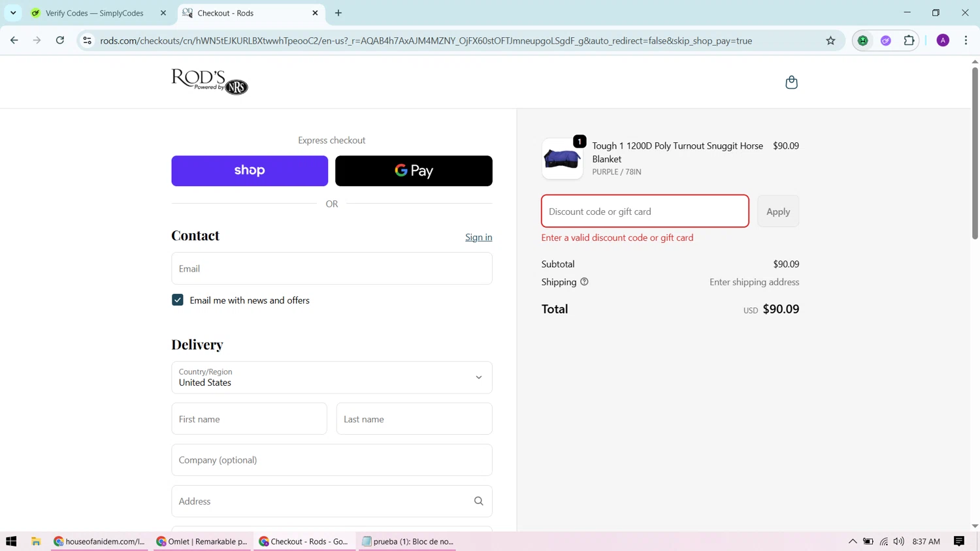Go back to previous page
Viewport: 980px width, 551px height.
(x=14, y=40)
